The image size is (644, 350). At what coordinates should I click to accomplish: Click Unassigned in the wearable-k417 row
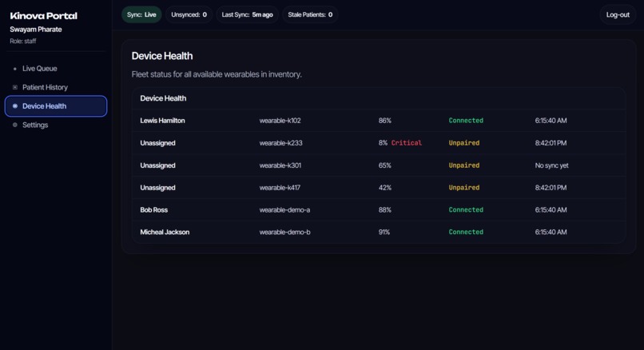click(157, 187)
